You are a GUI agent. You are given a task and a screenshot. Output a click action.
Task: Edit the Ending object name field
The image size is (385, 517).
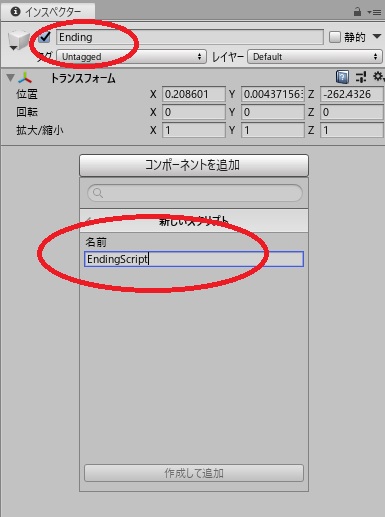[x=190, y=37]
